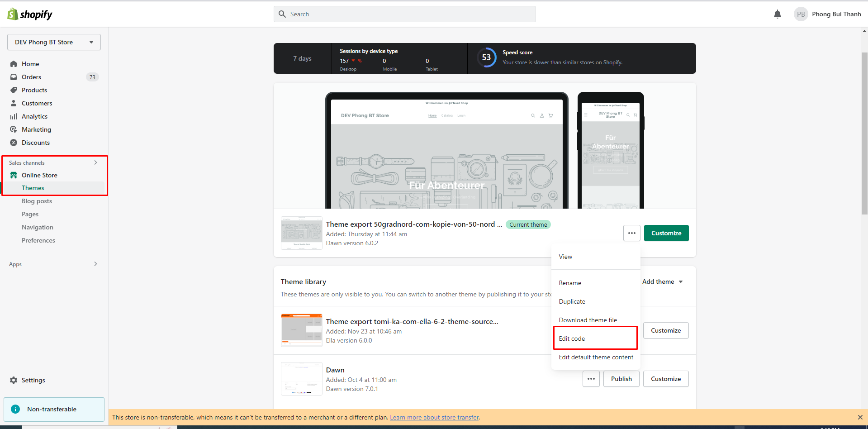Click the Analytics bar chart icon

(x=14, y=116)
